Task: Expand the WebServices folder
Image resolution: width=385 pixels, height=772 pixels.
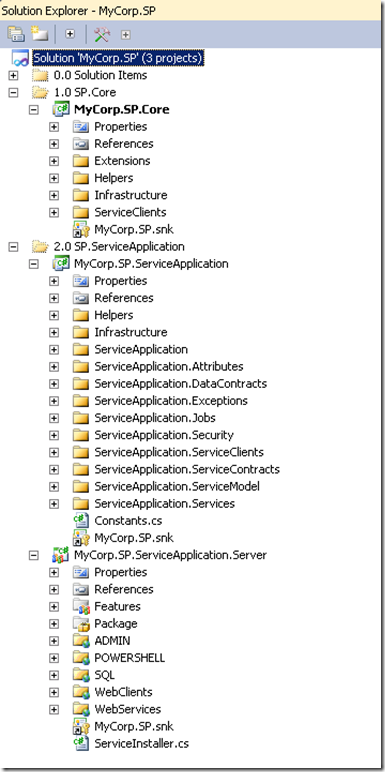Action: tap(54, 709)
